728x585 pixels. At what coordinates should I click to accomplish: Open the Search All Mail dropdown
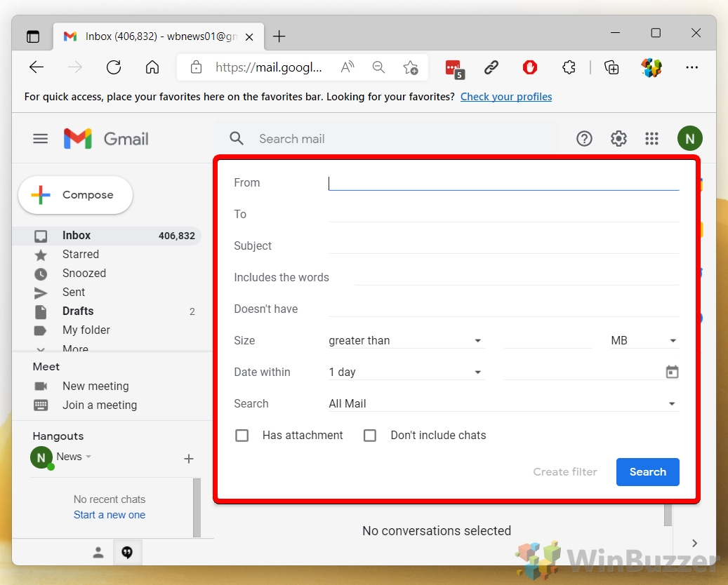pos(503,403)
